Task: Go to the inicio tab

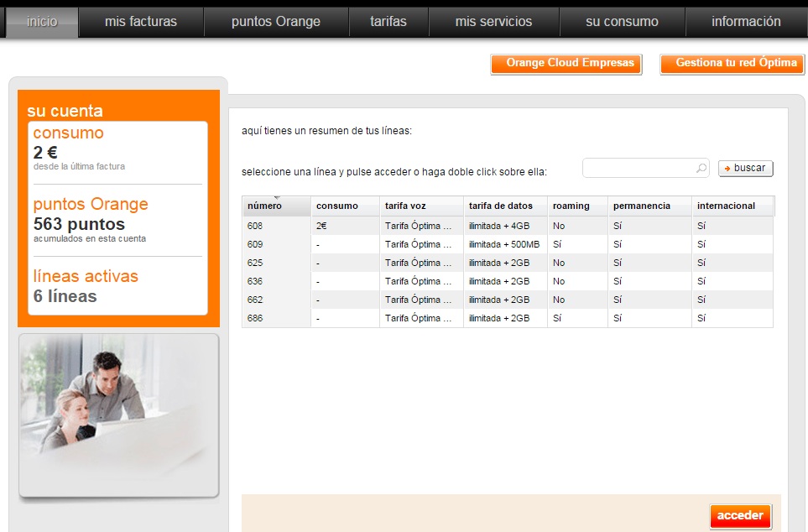Action: tap(42, 22)
